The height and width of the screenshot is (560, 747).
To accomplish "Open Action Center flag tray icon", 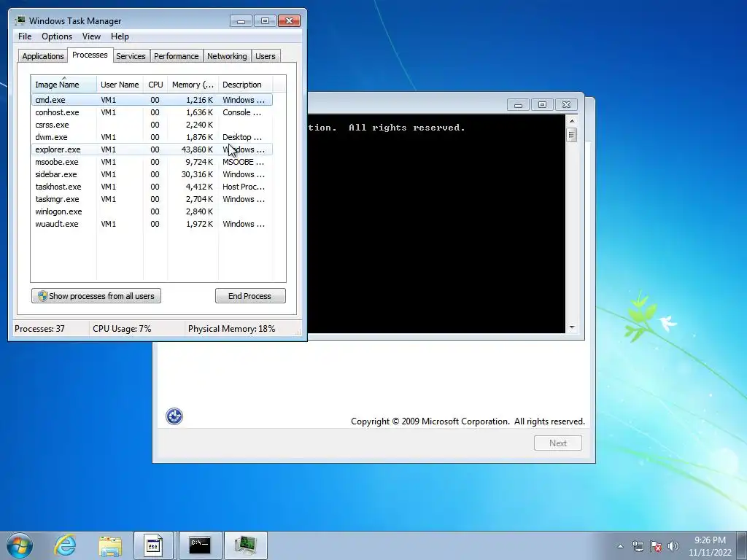I will [656, 546].
